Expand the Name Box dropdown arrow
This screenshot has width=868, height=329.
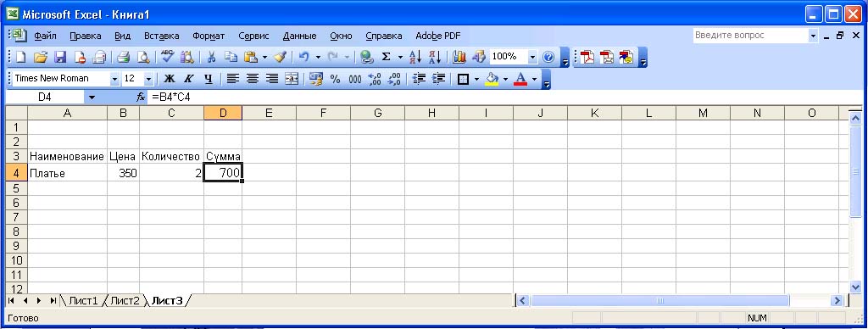[x=92, y=98]
